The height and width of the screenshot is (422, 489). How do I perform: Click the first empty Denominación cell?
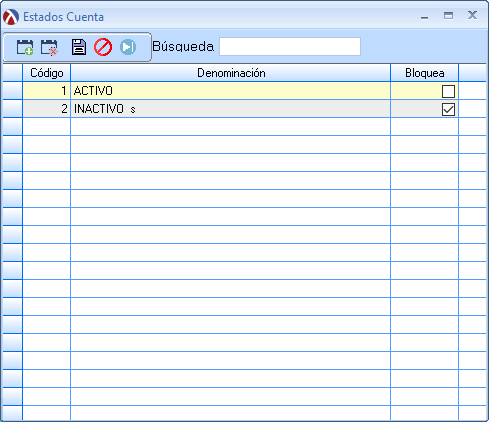(x=231, y=127)
